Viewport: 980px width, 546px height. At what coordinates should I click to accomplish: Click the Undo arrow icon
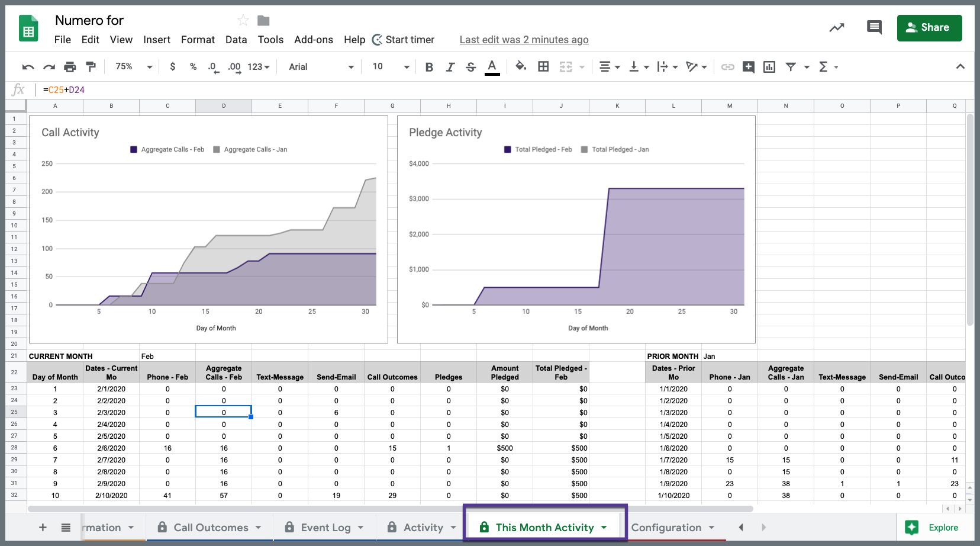coord(28,67)
